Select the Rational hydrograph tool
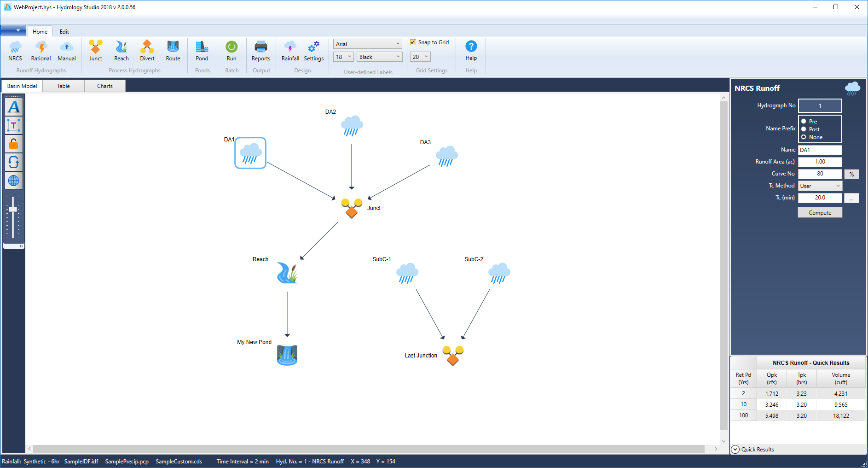This screenshot has width=868, height=468. click(x=41, y=52)
